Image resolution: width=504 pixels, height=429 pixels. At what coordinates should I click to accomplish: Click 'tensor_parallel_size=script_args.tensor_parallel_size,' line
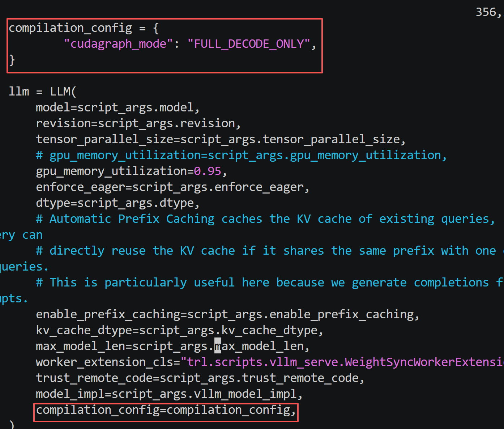click(x=221, y=139)
